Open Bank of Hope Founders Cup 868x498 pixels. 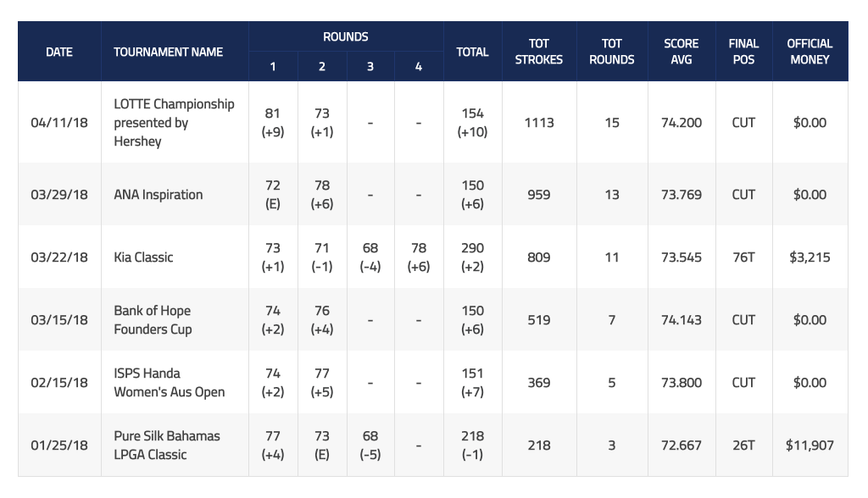(x=153, y=320)
